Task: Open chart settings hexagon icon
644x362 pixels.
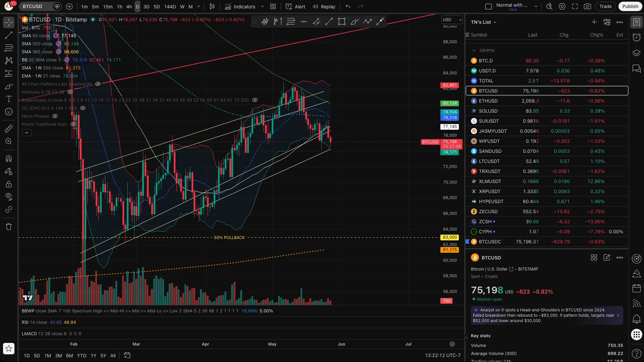Action: pos(562,6)
